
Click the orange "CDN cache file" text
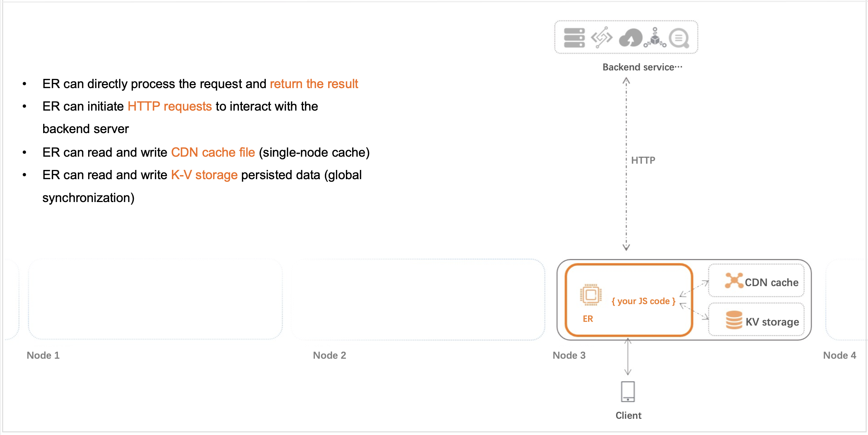[213, 153]
